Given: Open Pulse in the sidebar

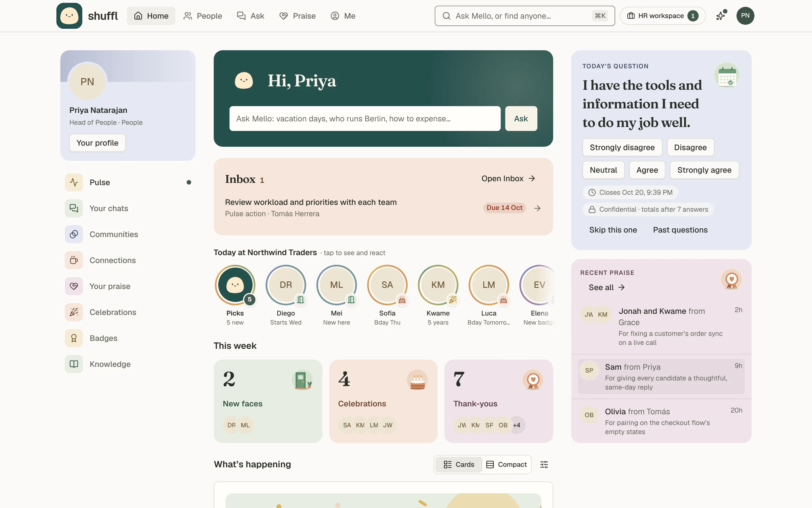Looking at the screenshot, I should click(x=128, y=182).
